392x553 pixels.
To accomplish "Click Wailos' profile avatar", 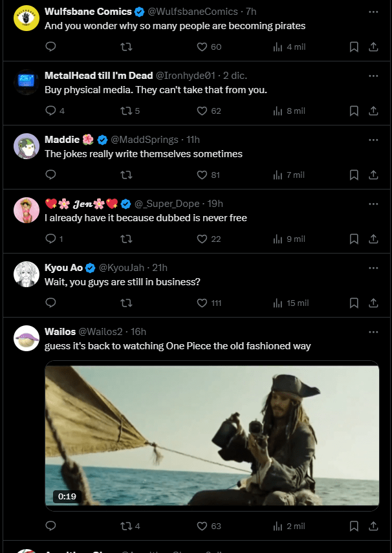I will coord(27,338).
